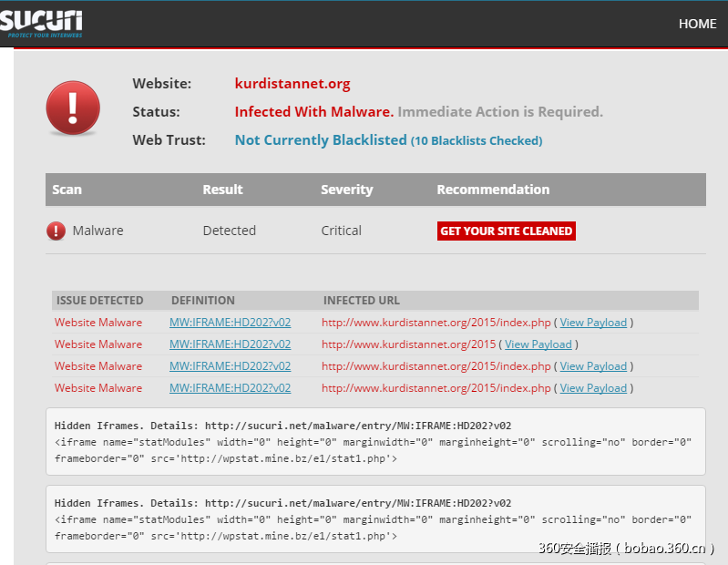Click View Payload in the first row
Screen dimensions: 728x565
pyautogui.click(x=593, y=323)
